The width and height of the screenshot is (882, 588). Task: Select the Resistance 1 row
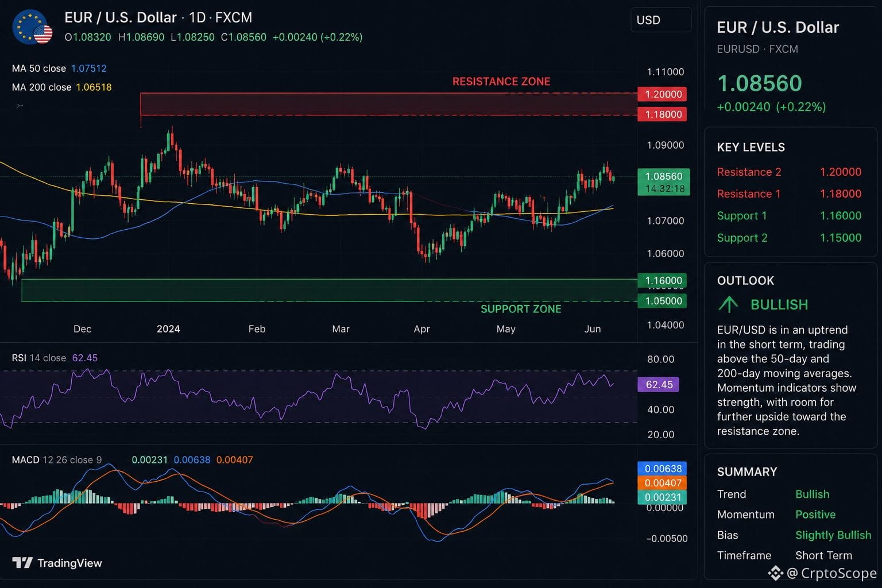tap(790, 194)
